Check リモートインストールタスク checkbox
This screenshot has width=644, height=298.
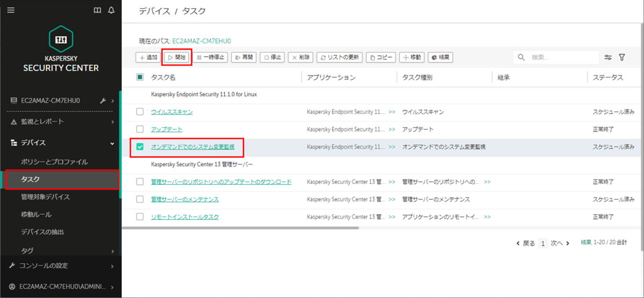140,217
